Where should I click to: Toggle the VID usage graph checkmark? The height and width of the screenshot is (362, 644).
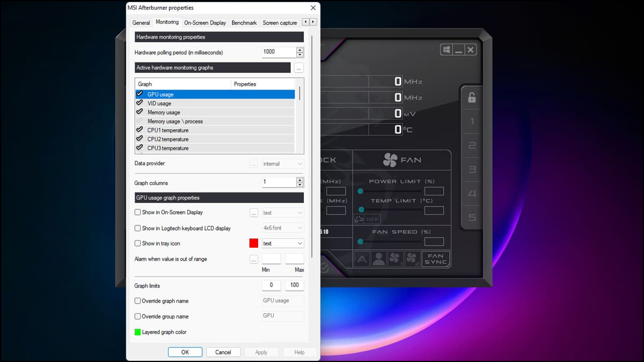click(x=140, y=103)
